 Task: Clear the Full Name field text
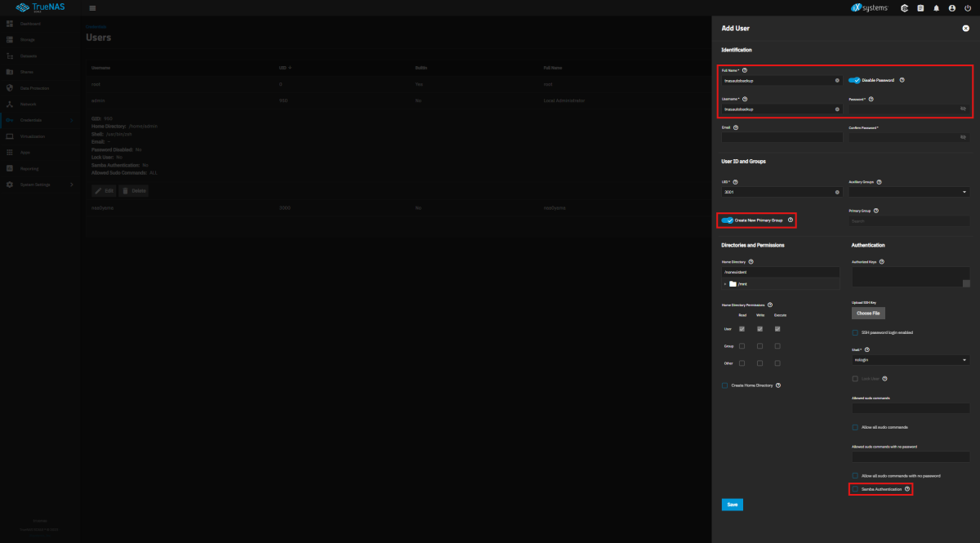(x=837, y=81)
